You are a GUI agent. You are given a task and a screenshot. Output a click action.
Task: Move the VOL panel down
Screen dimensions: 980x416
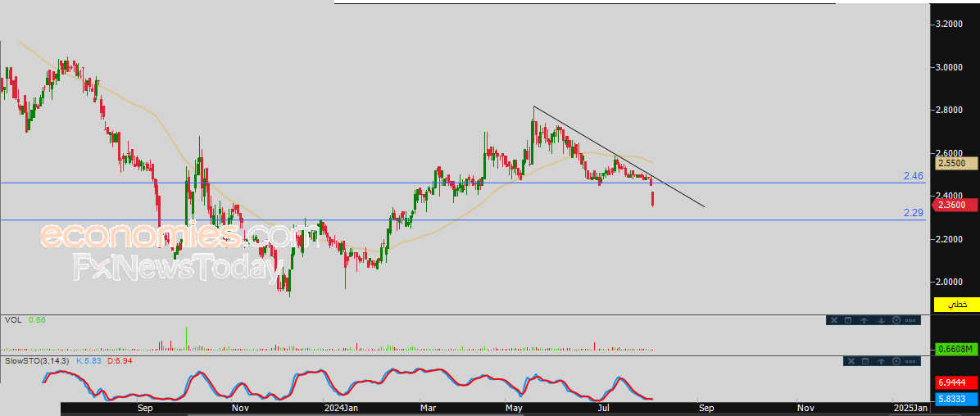click(881, 320)
